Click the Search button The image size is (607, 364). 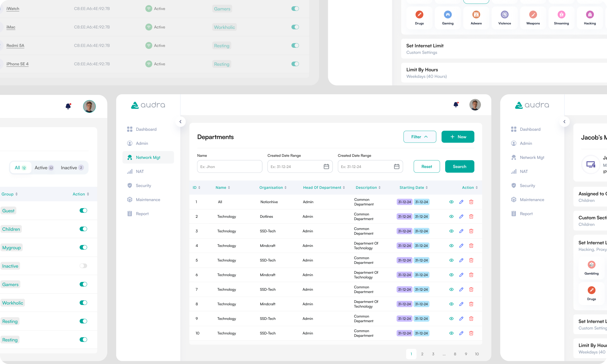tap(459, 167)
